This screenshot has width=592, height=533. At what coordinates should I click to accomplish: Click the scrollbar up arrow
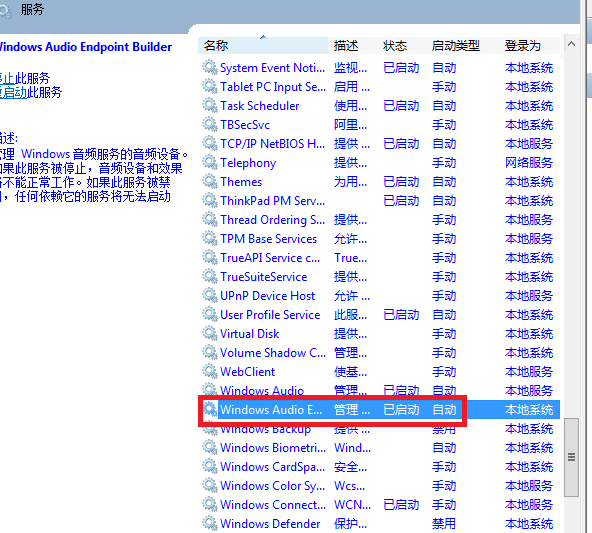coord(571,44)
